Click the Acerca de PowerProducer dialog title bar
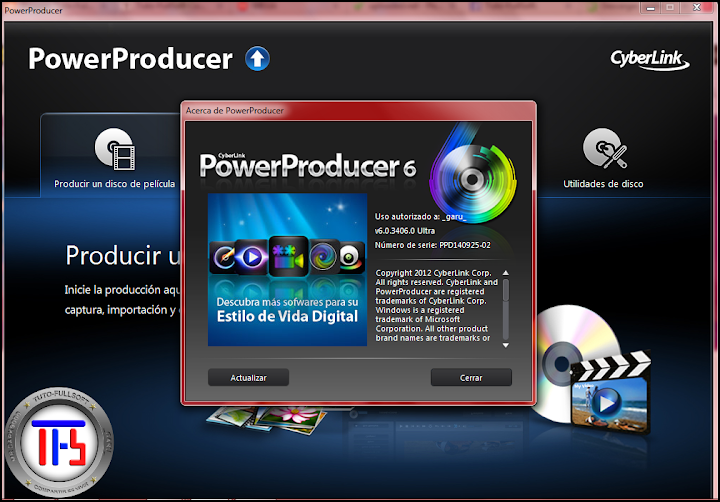 pos(358,111)
